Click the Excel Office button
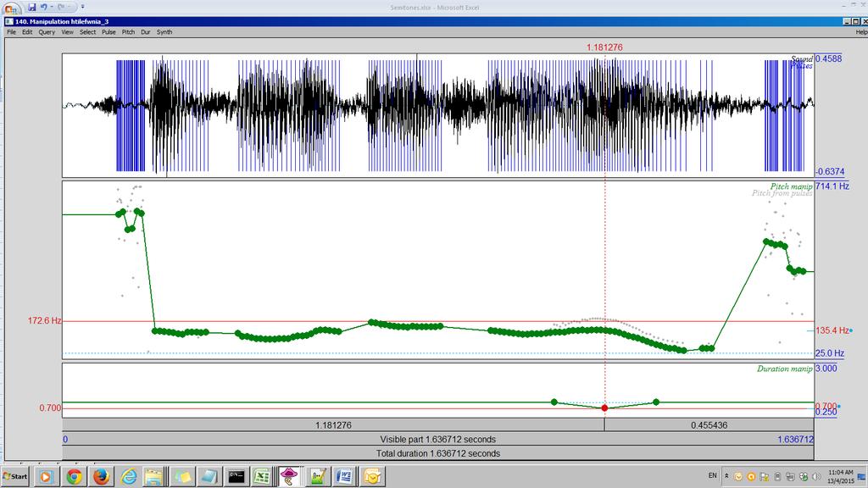This screenshot has height=488, width=868. (x=10, y=7)
